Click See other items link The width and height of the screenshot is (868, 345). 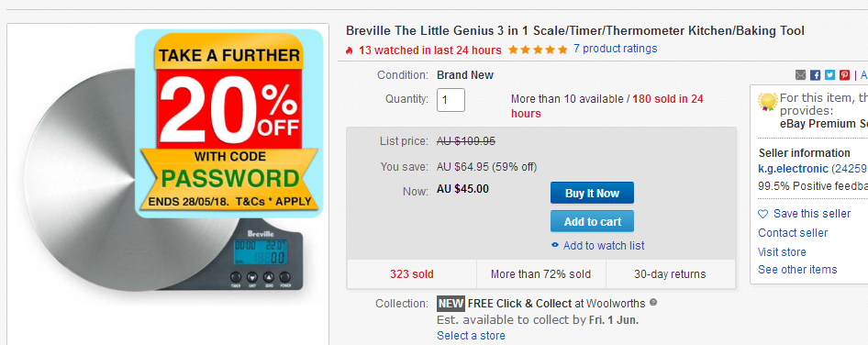click(x=797, y=270)
